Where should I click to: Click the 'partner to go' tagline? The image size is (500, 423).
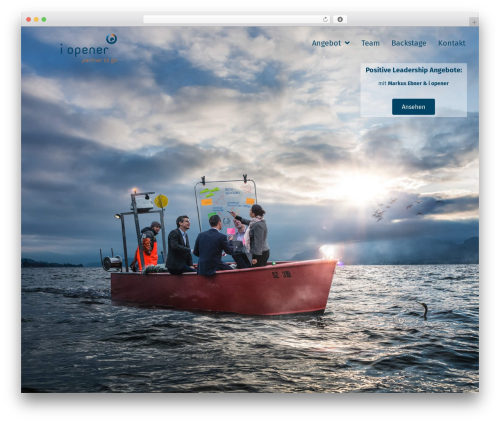point(99,61)
